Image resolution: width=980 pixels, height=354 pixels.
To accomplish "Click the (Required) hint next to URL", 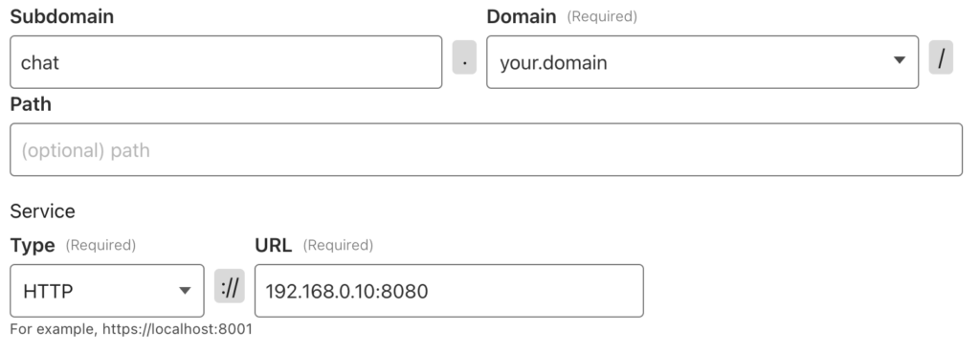I will click(x=338, y=245).
